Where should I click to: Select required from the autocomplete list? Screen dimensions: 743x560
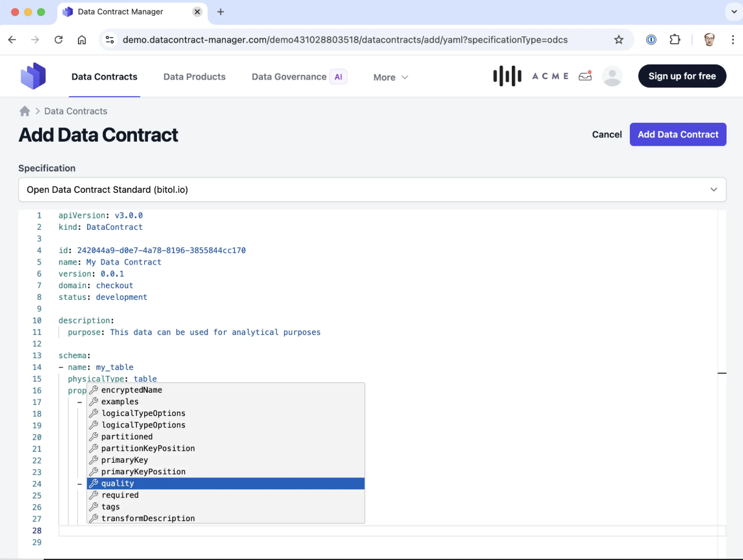click(120, 495)
